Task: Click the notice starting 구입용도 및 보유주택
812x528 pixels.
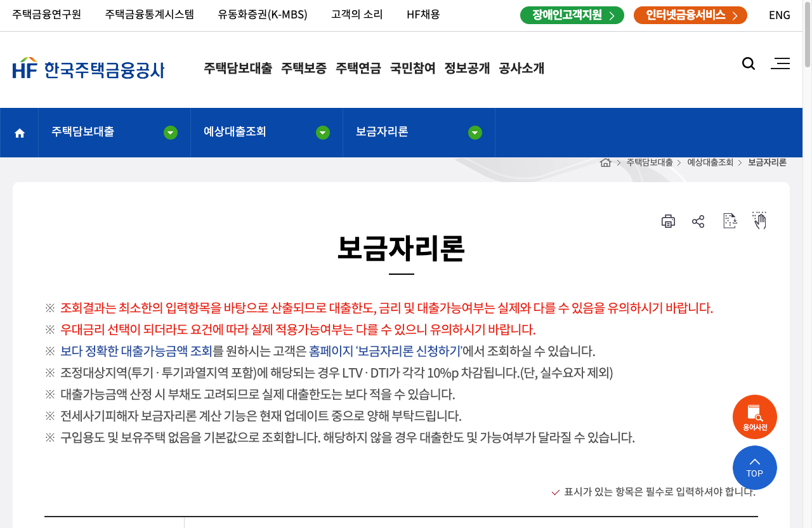Action: 348,437
